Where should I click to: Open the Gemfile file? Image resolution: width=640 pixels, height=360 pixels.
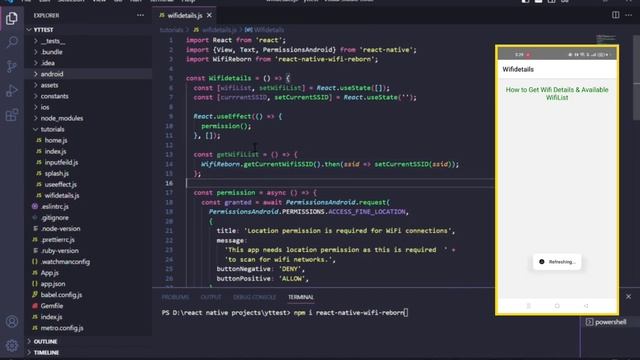click(x=88, y=306)
